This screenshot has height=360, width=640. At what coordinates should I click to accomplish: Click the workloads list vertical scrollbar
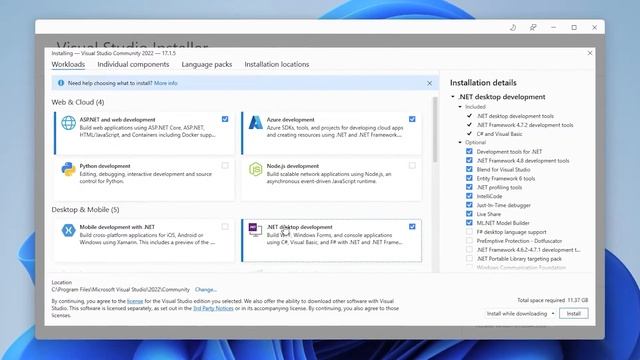coord(435,130)
